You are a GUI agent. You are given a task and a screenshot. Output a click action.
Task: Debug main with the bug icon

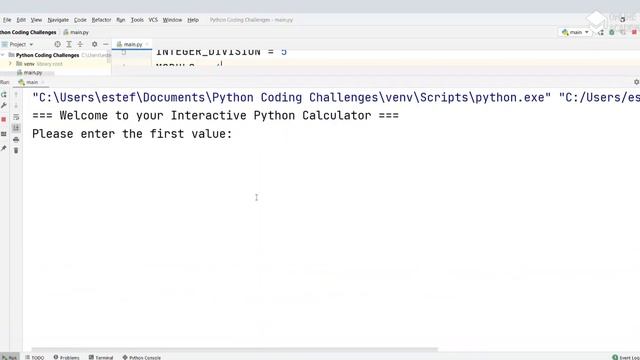611,32
